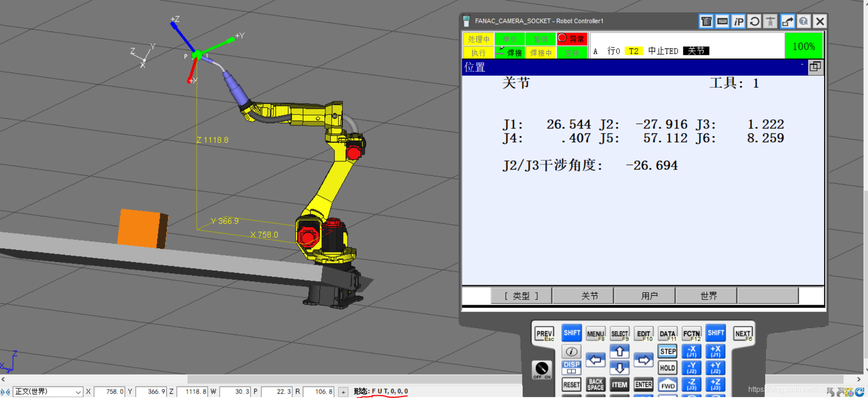Screen dimensions: 868x398
Task: Open the 正交(世界) coordinate dropdown
Action: point(48,392)
